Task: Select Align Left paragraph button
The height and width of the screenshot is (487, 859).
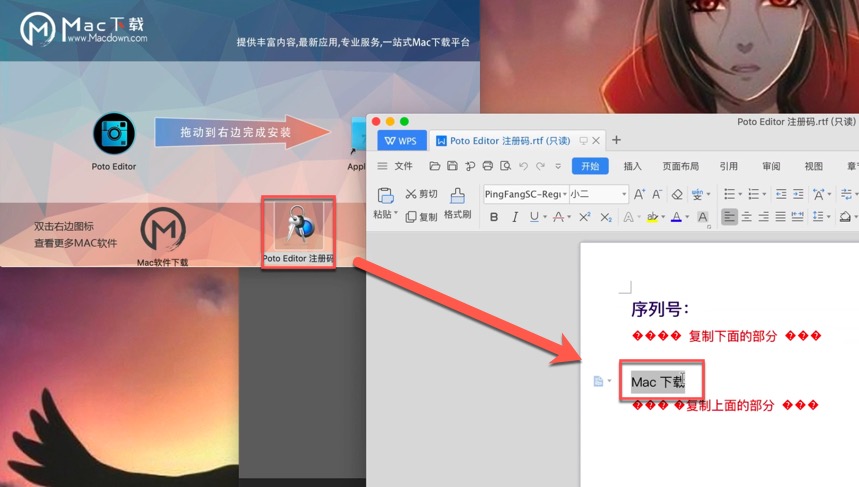Action: click(x=729, y=217)
